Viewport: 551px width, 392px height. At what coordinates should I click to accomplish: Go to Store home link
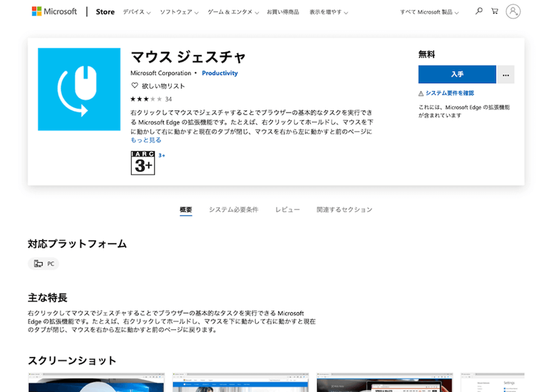coord(105,12)
